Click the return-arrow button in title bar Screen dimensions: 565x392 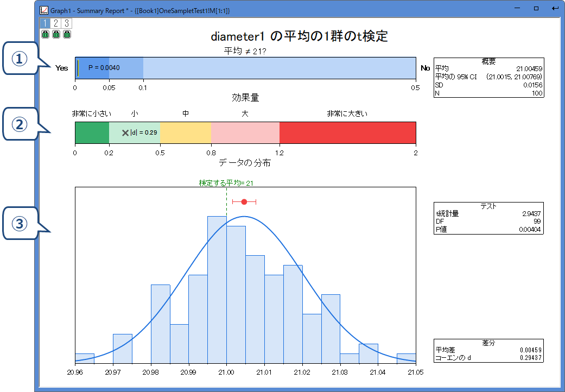click(x=555, y=9)
